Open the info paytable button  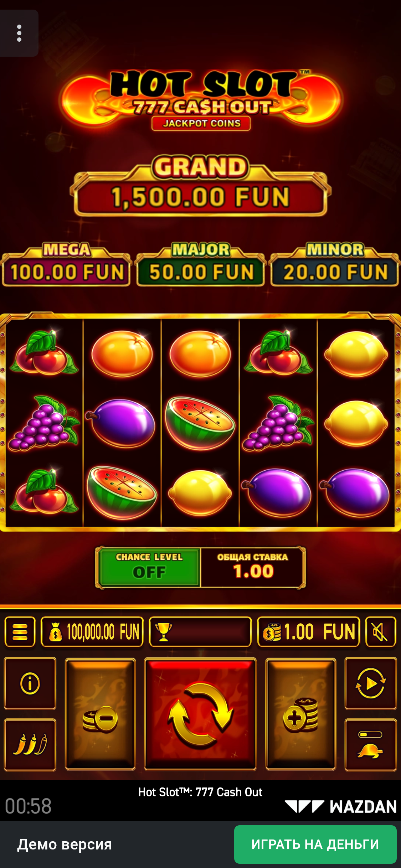pos(30,683)
